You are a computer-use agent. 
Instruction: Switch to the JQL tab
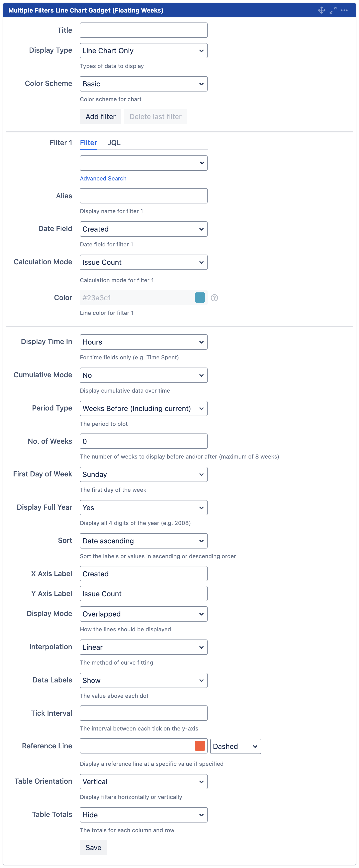pos(114,143)
